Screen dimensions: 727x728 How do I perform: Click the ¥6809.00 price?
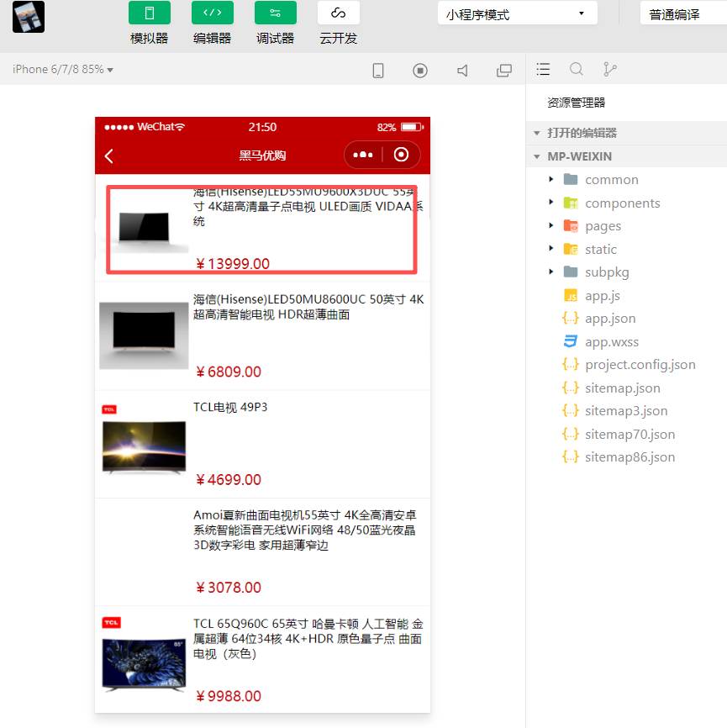(229, 372)
